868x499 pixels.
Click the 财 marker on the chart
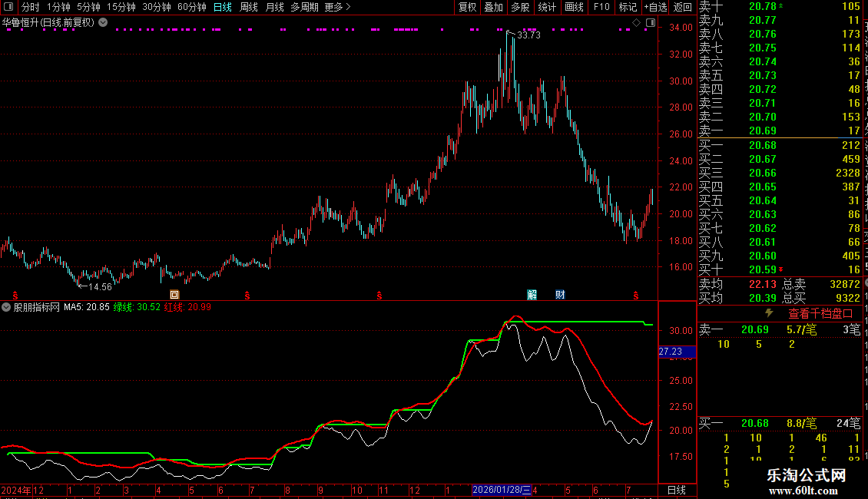coord(560,294)
